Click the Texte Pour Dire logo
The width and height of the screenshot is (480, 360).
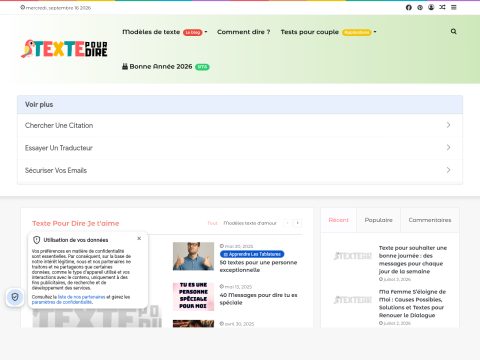point(64,49)
